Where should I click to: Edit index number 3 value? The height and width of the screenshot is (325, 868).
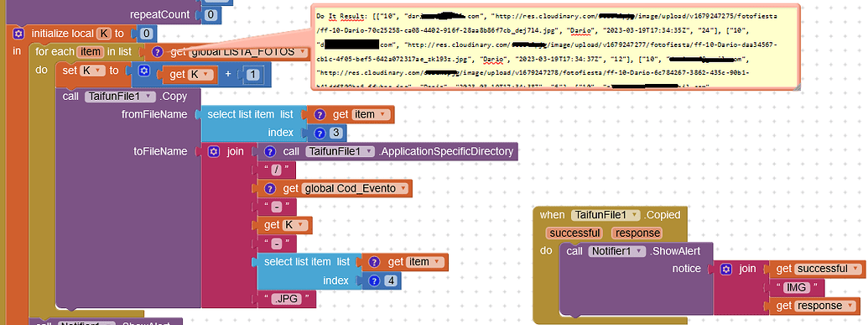(x=337, y=133)
